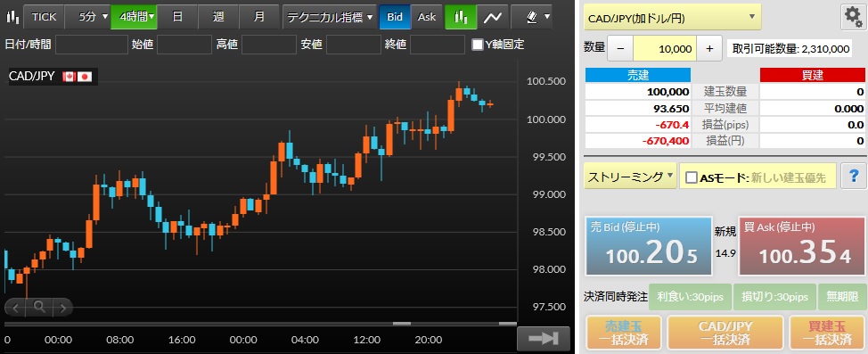Switch the chart to Ask prices
The image size is (868, 354).
427,17
